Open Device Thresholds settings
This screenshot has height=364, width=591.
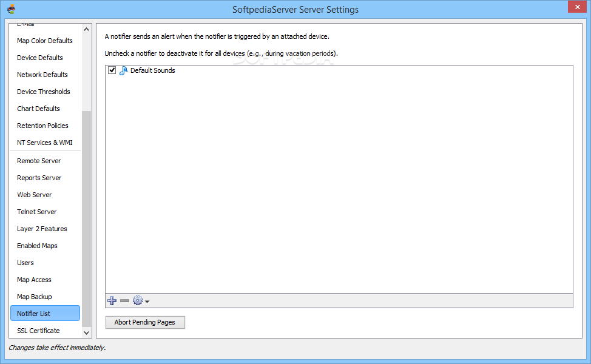pyautogui.click(x=44, y=92)
